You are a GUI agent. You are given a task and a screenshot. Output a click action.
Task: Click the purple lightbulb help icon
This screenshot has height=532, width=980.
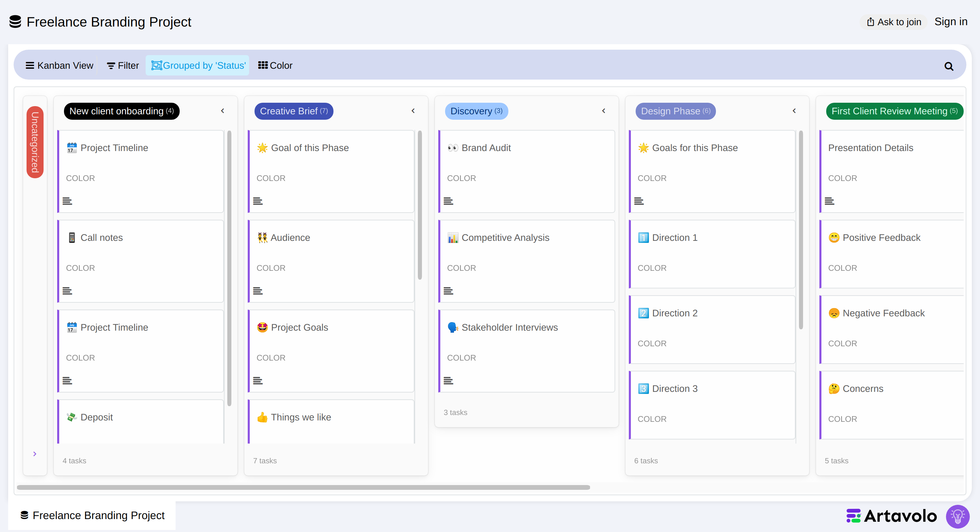pos(958,516)
